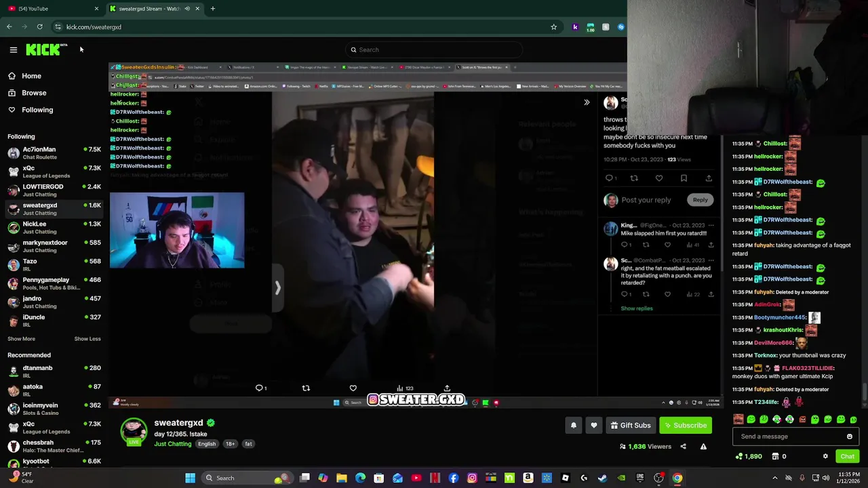Open the system volume control in the tray
The width and height of the screenshot is (868, 488).
pos(825,478)
